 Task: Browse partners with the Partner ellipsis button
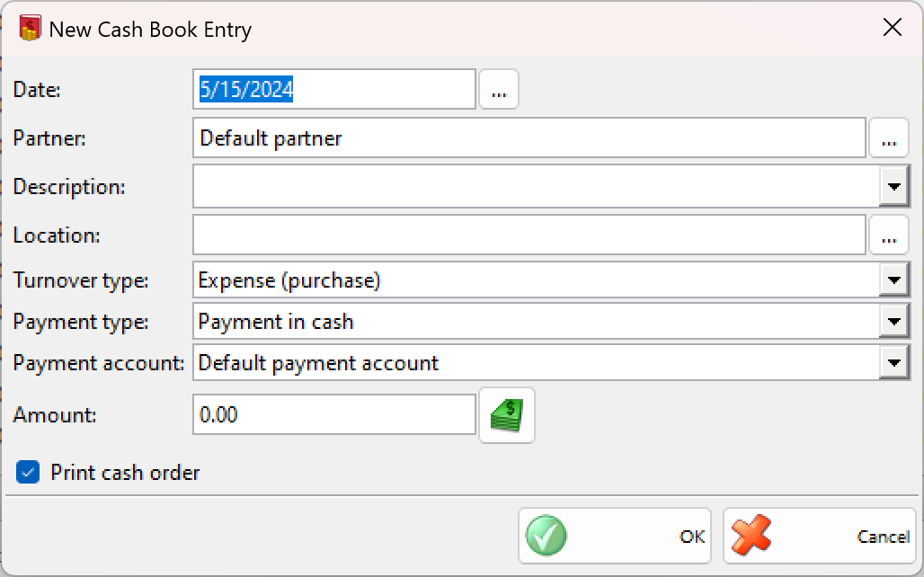pyautogui.click(x=889, y=138)
